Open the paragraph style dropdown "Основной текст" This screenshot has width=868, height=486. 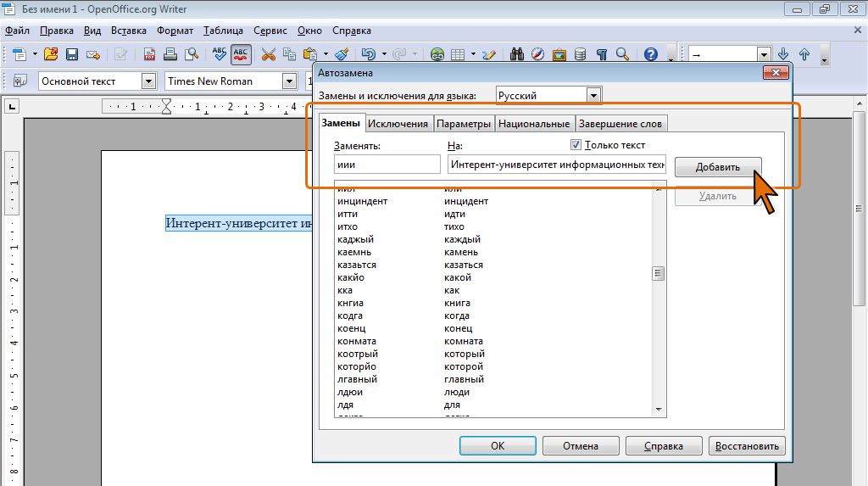pyautogui.click(x=149, y=81)
